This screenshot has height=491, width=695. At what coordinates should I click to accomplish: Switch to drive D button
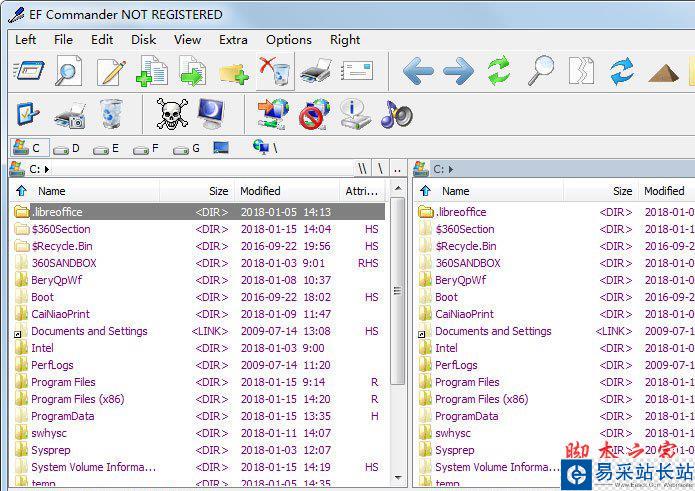(67, 148)
